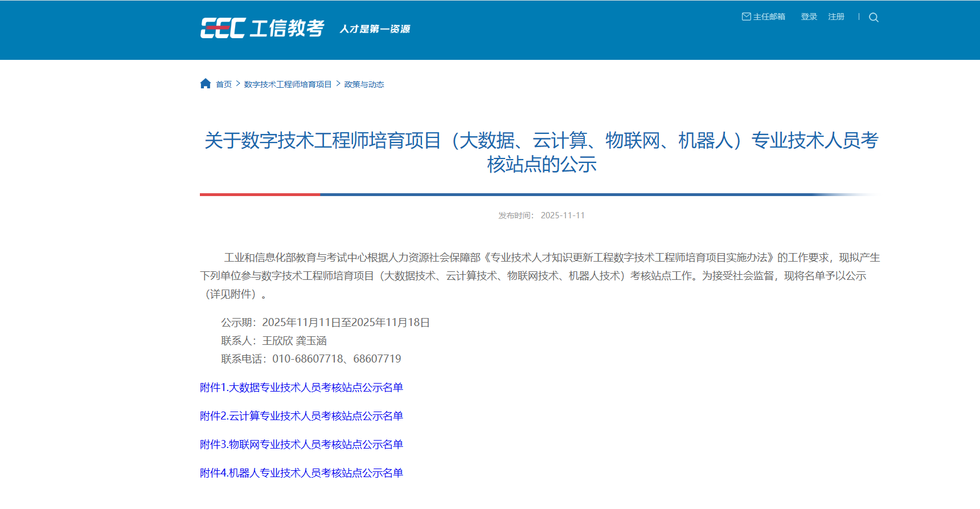Click the chevron right after 首页
980x509 pixels.
(x=238, y=84)
